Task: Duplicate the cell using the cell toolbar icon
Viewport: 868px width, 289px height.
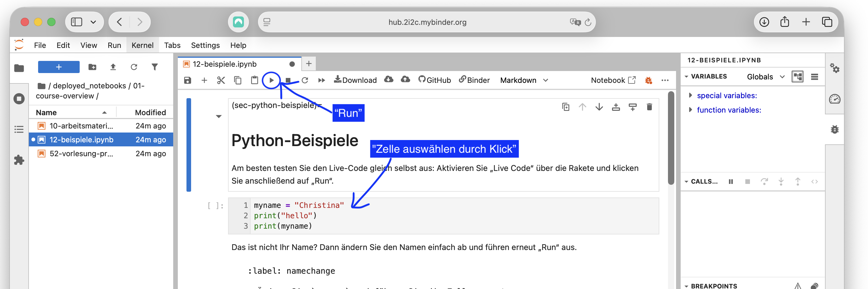Action: pos(566,107)
